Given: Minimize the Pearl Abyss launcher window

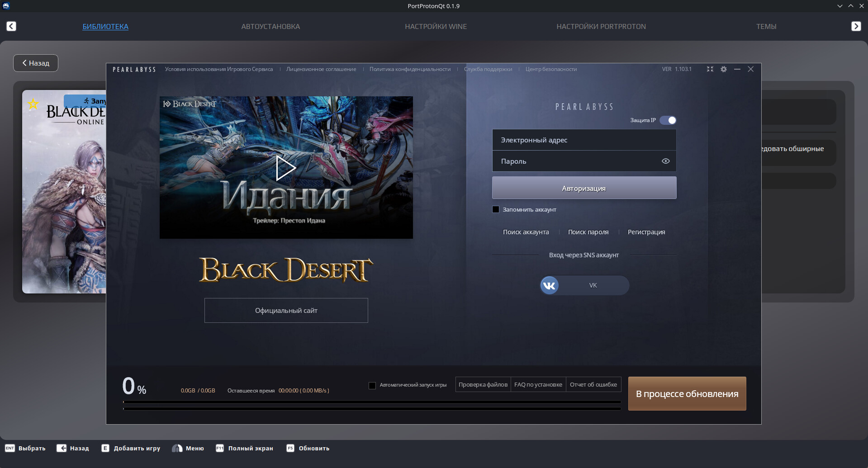Looking at the screenshot, I should tap(737, 69).
